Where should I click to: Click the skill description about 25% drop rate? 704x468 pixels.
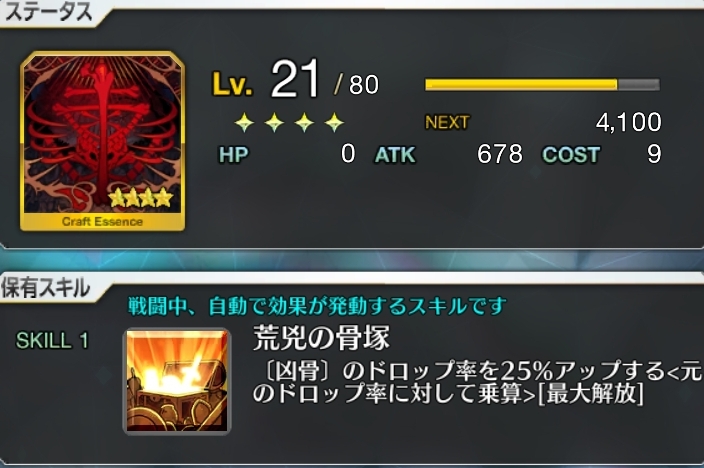[477, 383]
